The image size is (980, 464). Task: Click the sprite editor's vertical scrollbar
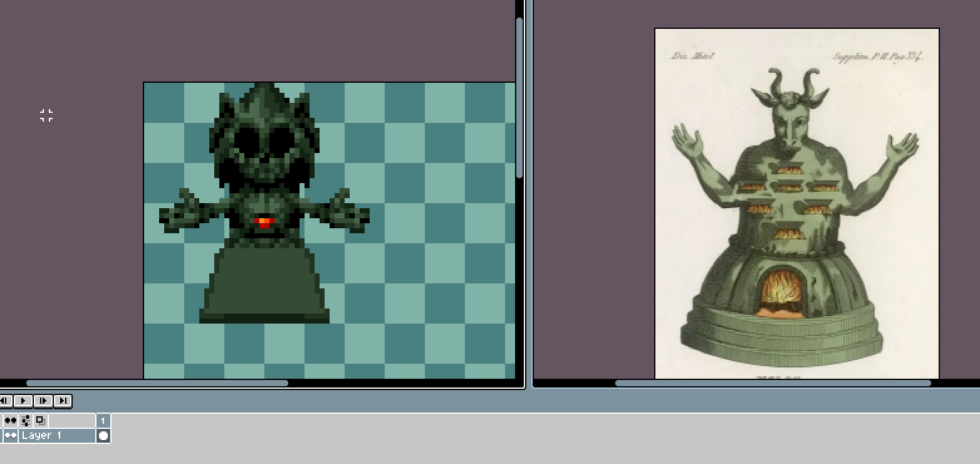pos(519,98)
